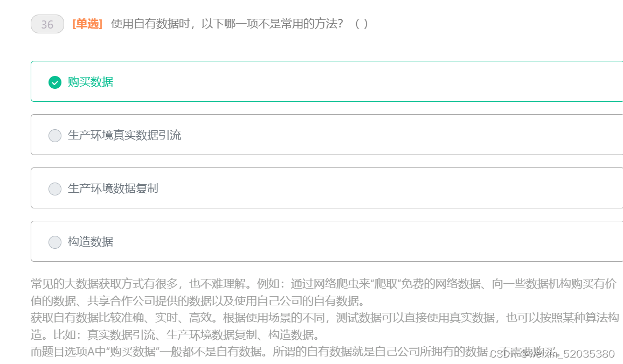Viewport: 623px width, 364px height.
Task: Click the orange [单选] question type tag
Action: pos(86,24)
